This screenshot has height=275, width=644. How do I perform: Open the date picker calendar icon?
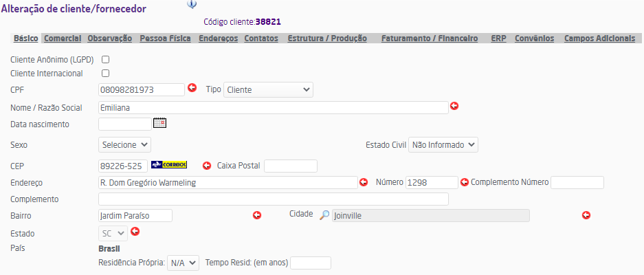pos(159,123)
